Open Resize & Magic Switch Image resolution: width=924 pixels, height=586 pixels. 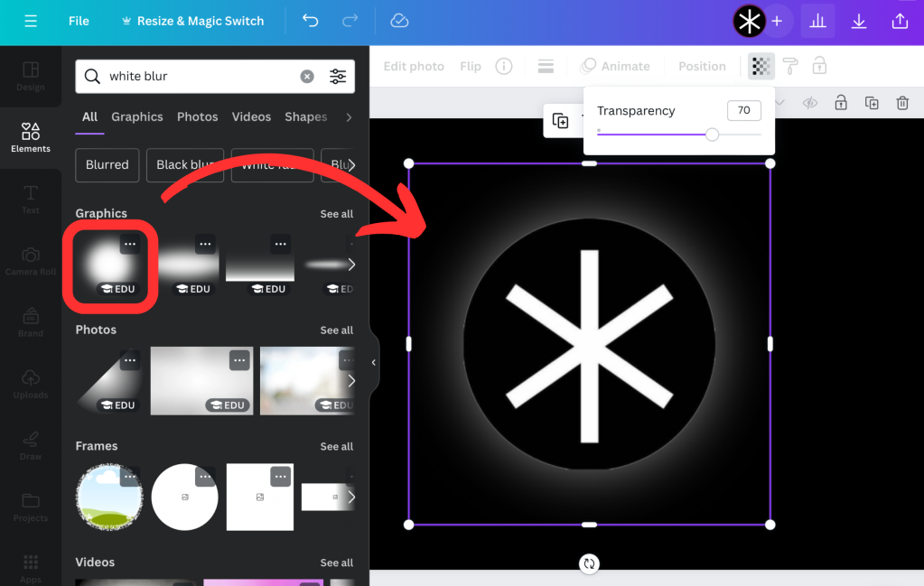(192, 21)
